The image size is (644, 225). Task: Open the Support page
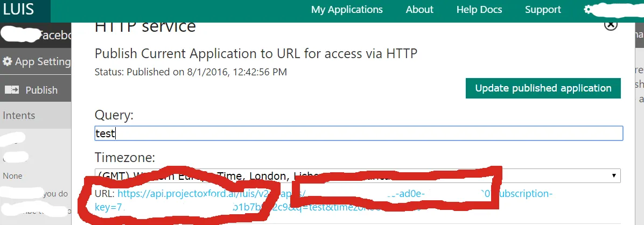tap(543, 10)
